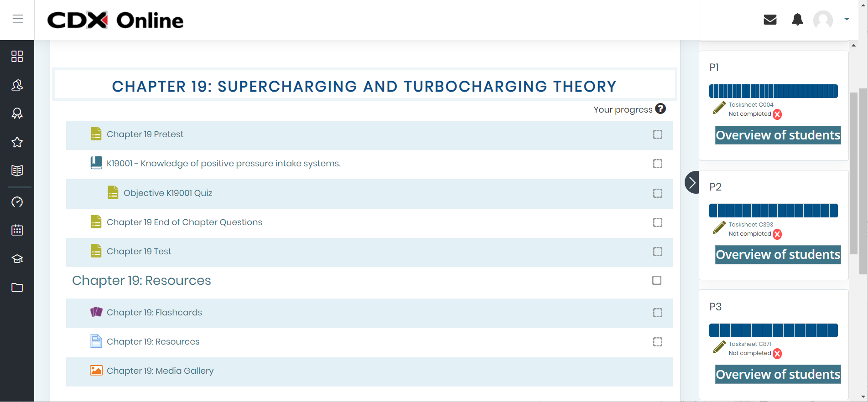
Task: Open notifications bell icon
Action: 797,20
